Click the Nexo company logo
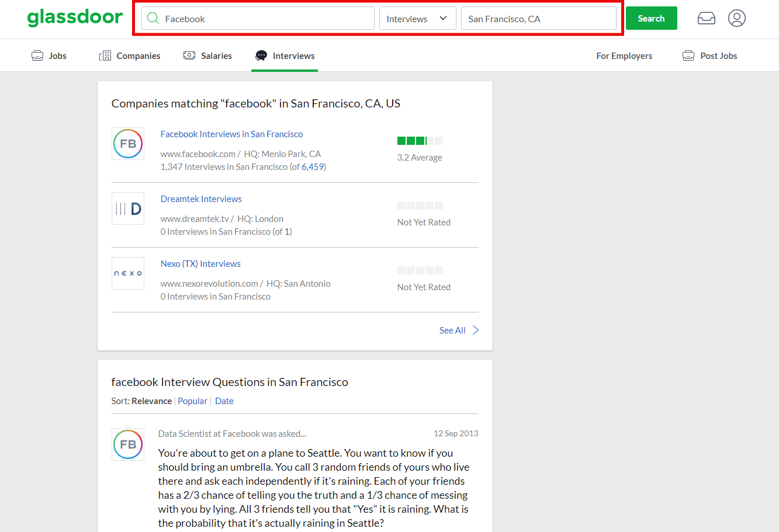Image resolution: width=779 pixels, height=532 pixels. pyautogui.click(x=128, y=273)
